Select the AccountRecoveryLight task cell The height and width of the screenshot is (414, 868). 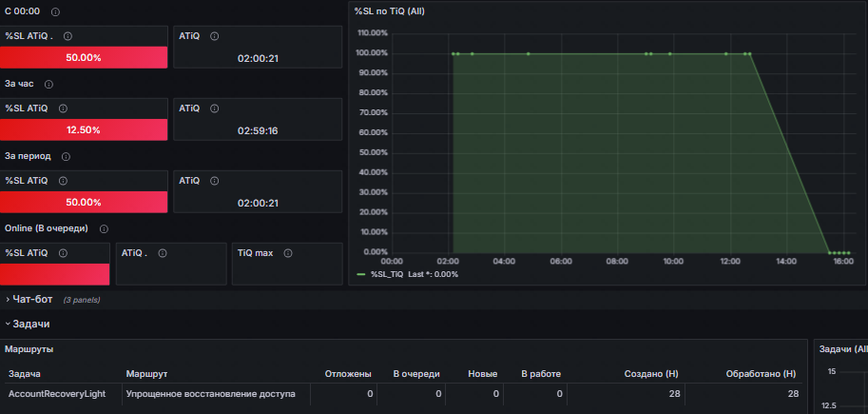point(56,393)
